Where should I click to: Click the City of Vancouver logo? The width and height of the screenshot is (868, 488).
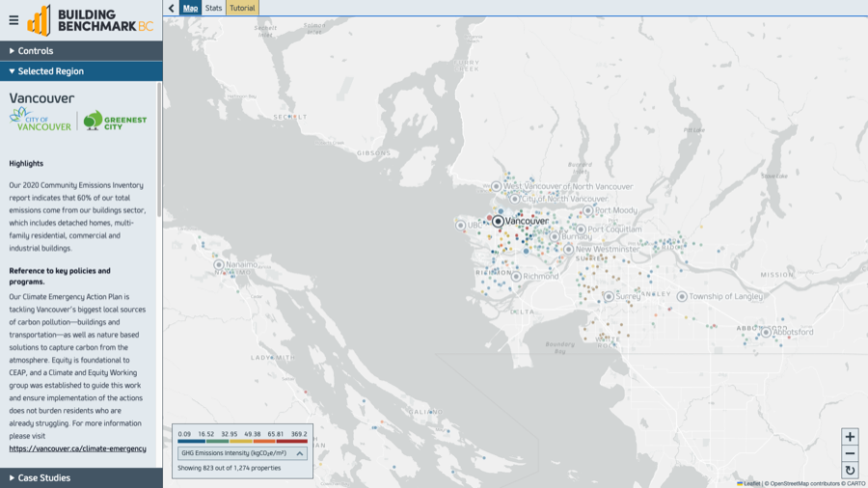(41, 120)
